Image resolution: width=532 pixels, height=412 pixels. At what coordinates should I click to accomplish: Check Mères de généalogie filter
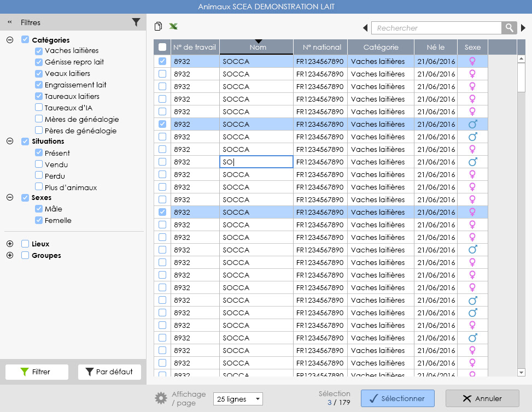coord(39,119)
